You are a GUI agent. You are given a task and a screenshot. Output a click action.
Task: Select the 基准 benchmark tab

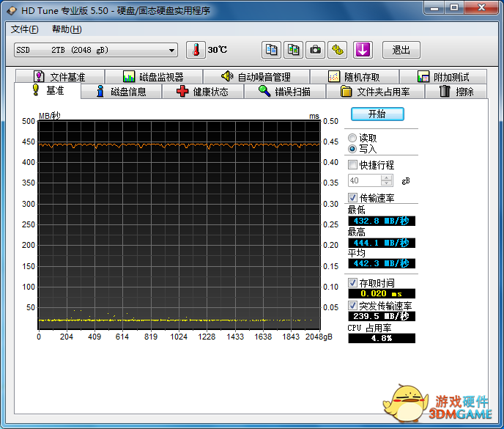48,91
